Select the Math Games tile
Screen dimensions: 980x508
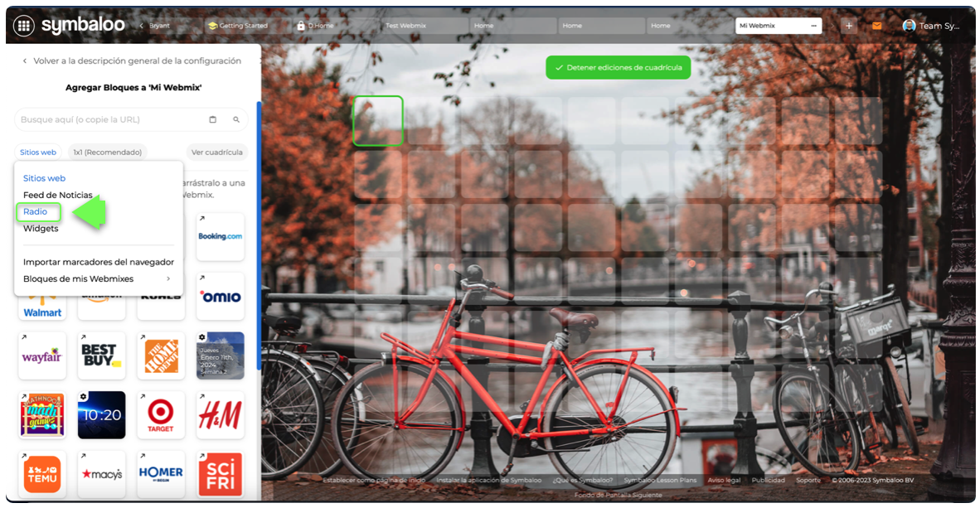pos(42,415)
